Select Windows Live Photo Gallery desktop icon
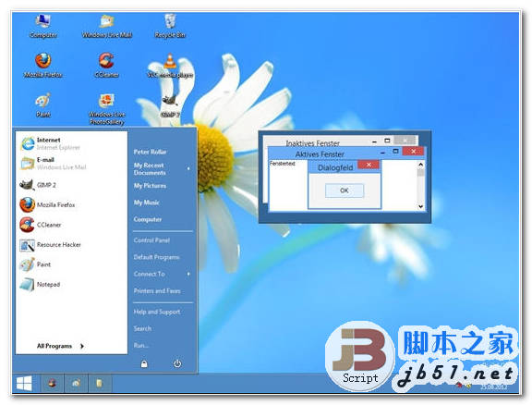532x405 pixels. (106, 109)
